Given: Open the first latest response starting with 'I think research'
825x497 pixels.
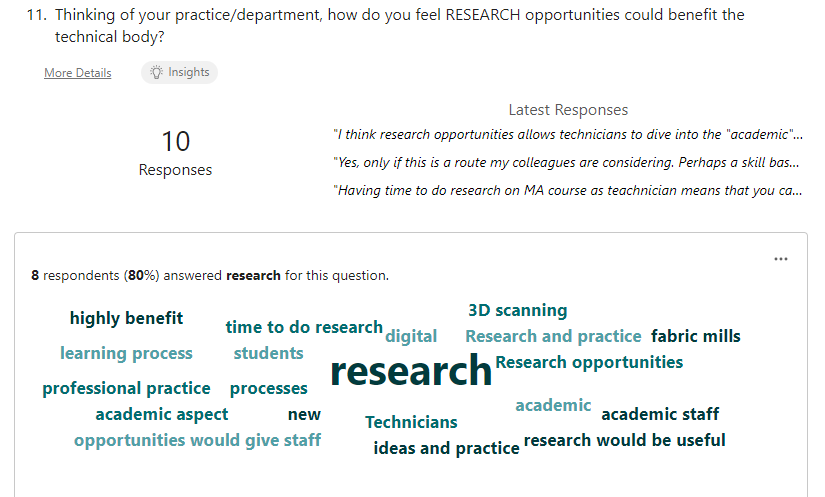Looking at the screenshot, I should [x=567, y=134].
